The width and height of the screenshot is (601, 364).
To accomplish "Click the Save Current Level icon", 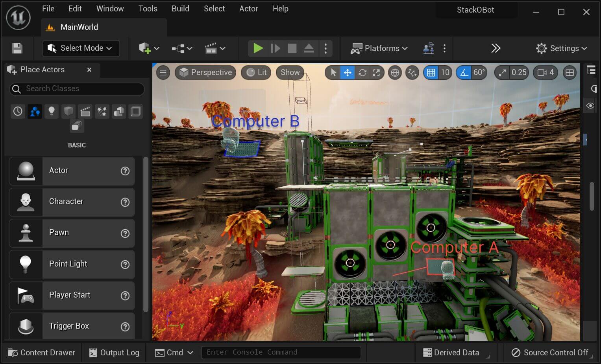I will [x=18, y=48].
